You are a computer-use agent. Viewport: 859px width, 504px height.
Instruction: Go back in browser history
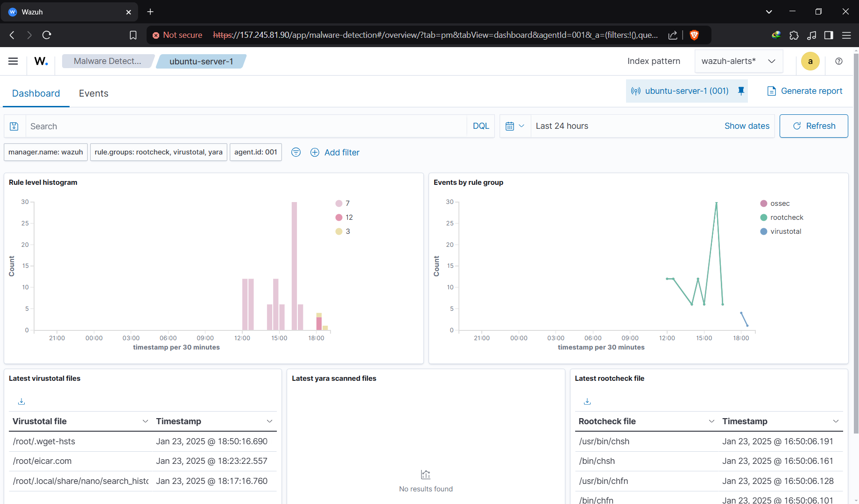[12, 35]
